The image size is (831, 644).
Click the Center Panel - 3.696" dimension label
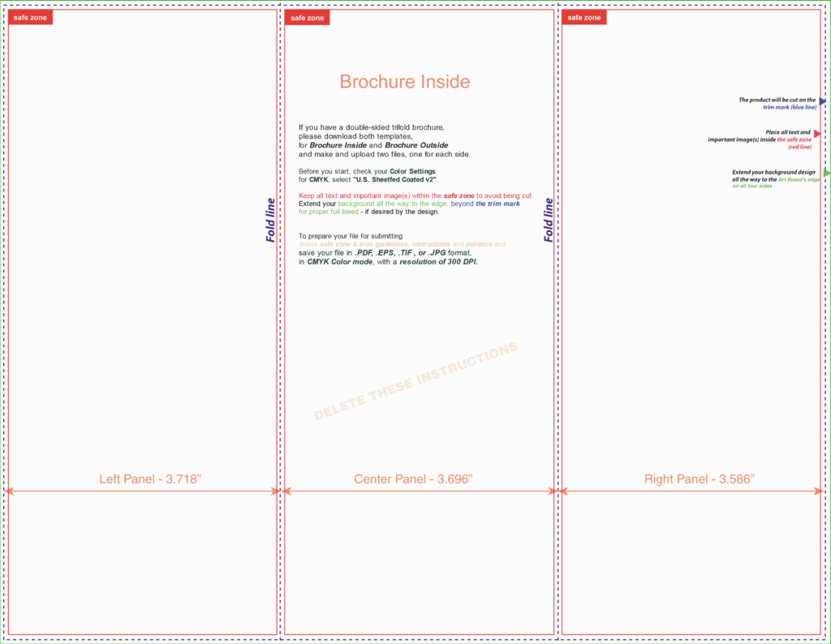coord(413,479)
